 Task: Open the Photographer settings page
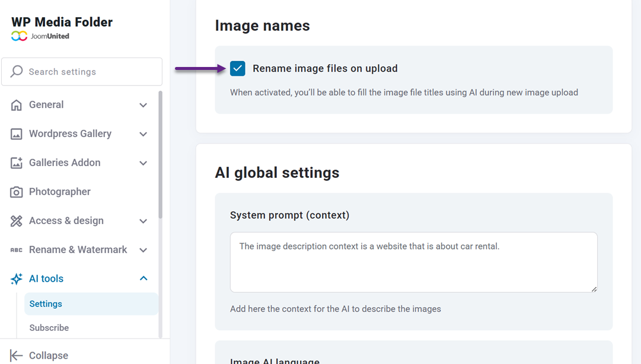pos(59,191)
